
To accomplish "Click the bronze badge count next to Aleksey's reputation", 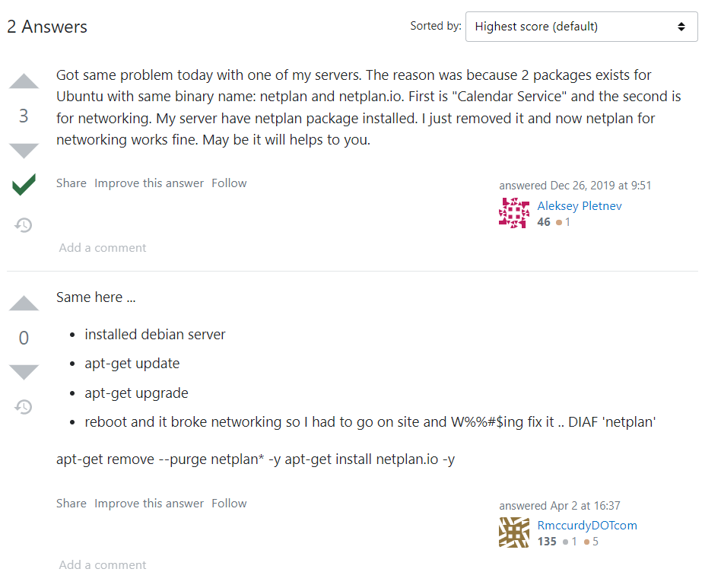I will point(564,221).
